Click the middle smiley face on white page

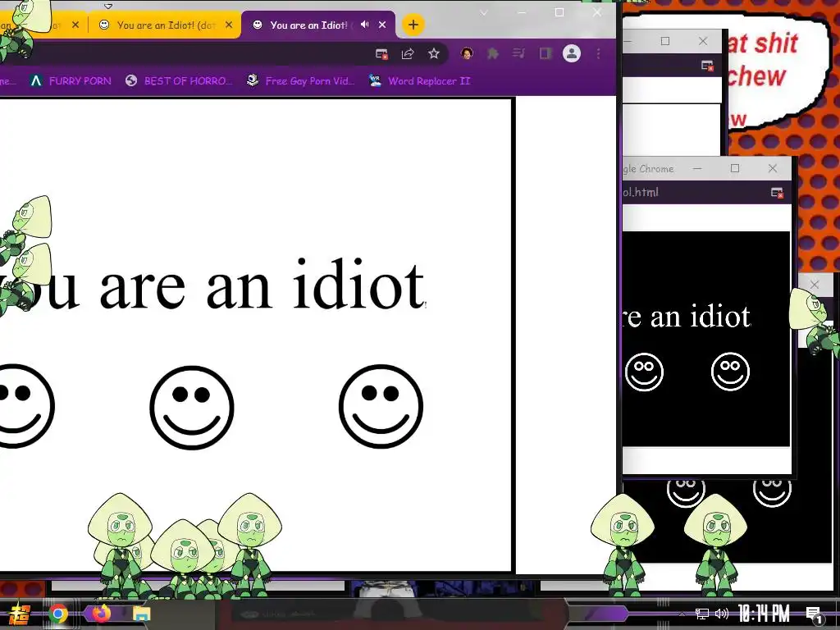192,407
